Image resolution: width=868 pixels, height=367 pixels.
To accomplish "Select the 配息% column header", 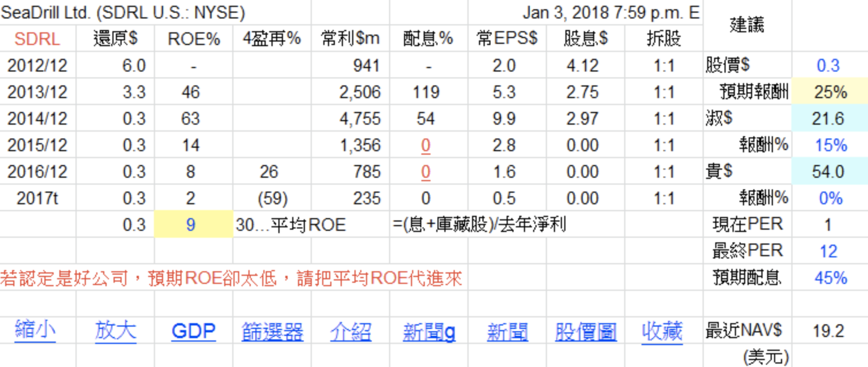I will [x=428, y=39].
